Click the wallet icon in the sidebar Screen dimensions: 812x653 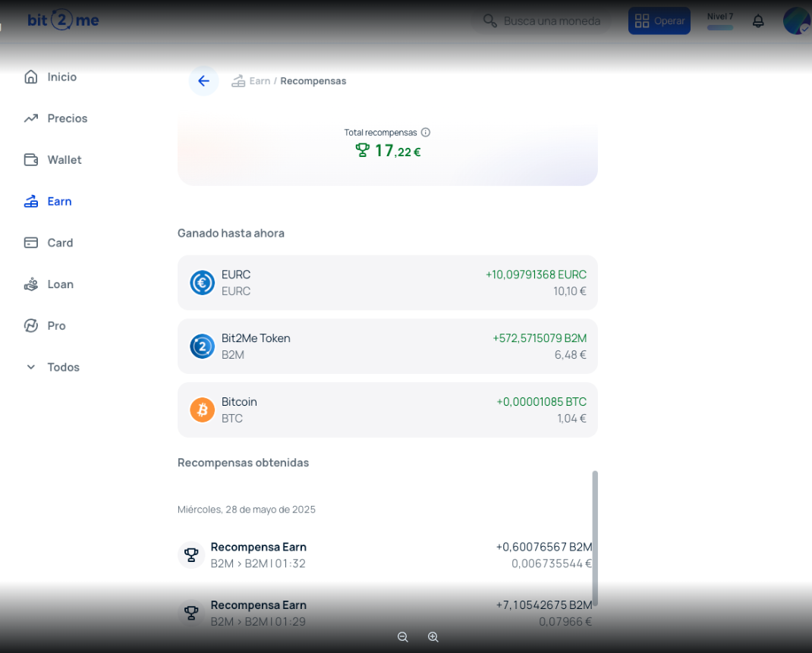tap(31, 160)
